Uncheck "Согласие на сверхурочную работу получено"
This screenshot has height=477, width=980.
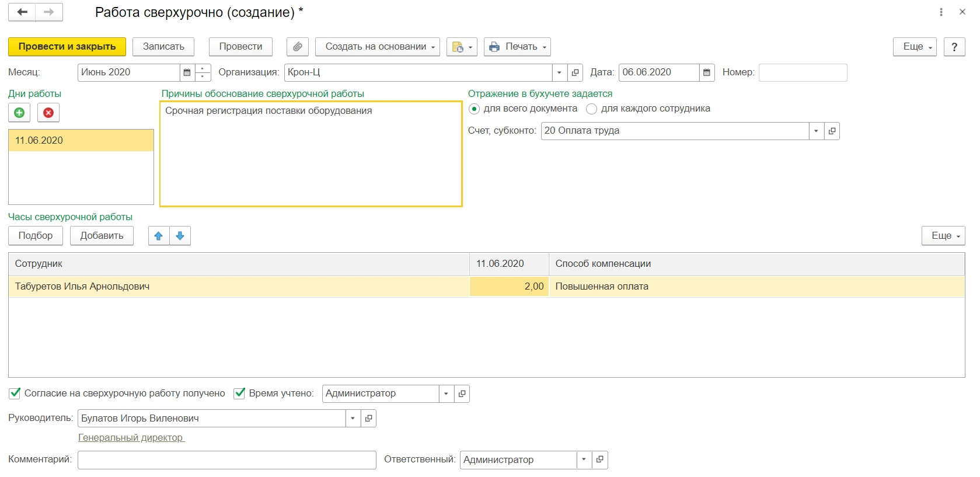(15, 394)
